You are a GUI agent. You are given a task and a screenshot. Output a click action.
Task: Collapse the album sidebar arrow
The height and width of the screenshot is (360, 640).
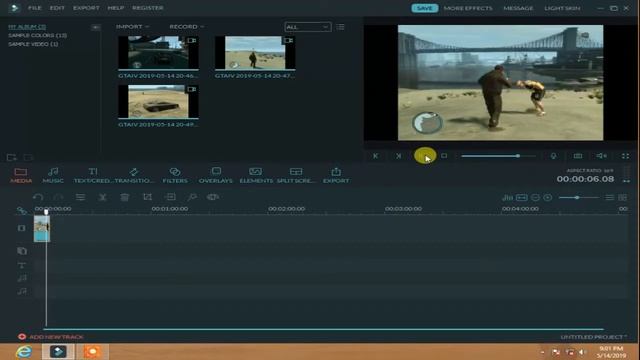coord(96,27)
